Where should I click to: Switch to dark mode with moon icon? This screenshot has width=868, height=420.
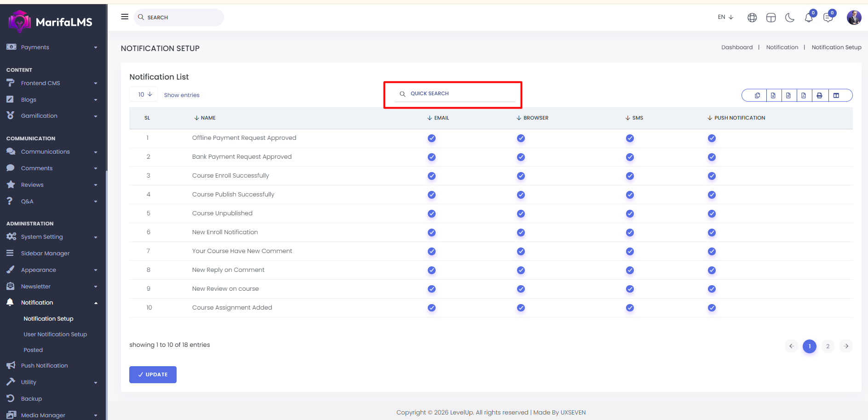click(790, 18)
